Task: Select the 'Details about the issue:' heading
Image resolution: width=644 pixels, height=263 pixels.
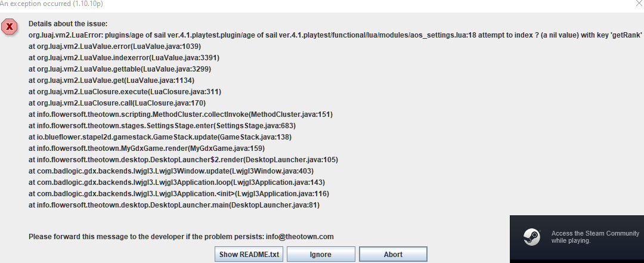Action: pyautogui.click(x=68, y=24)
